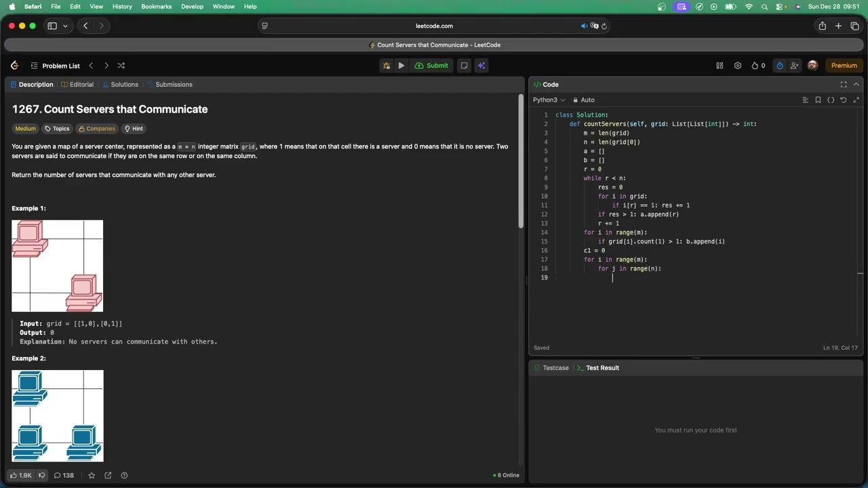Toggle the stopwatch timer

coord(780,66)
